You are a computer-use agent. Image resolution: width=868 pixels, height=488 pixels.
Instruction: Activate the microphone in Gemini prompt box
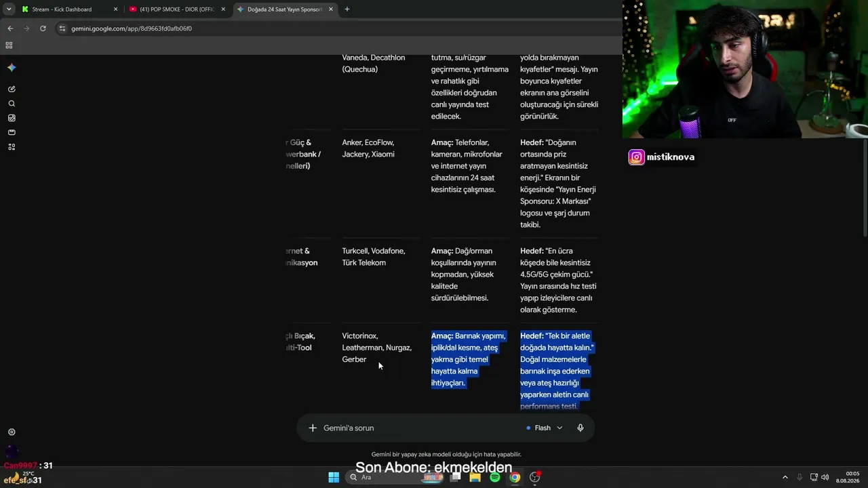click(x=580, y=428)
